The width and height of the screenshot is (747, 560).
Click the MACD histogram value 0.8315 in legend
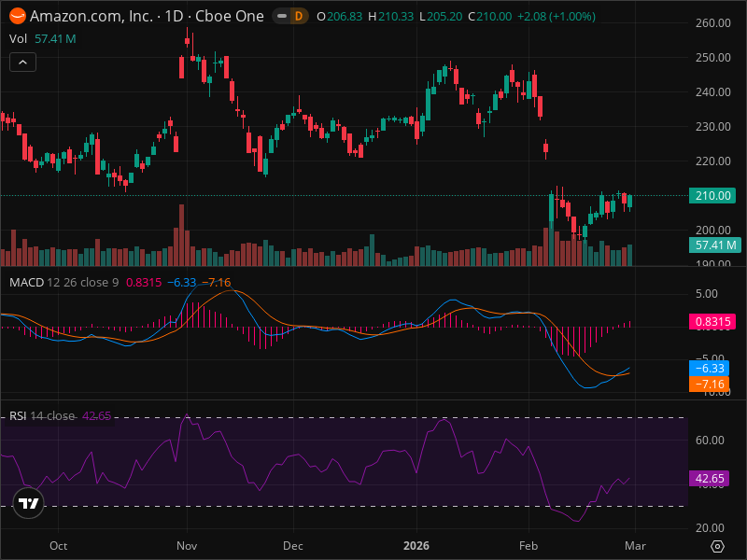[x=144, y=283]
